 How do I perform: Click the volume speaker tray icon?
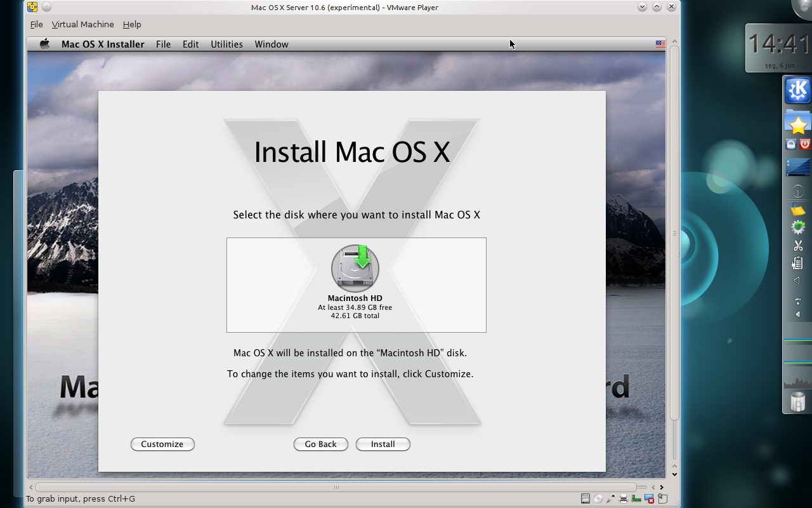(x=797, y=280)
